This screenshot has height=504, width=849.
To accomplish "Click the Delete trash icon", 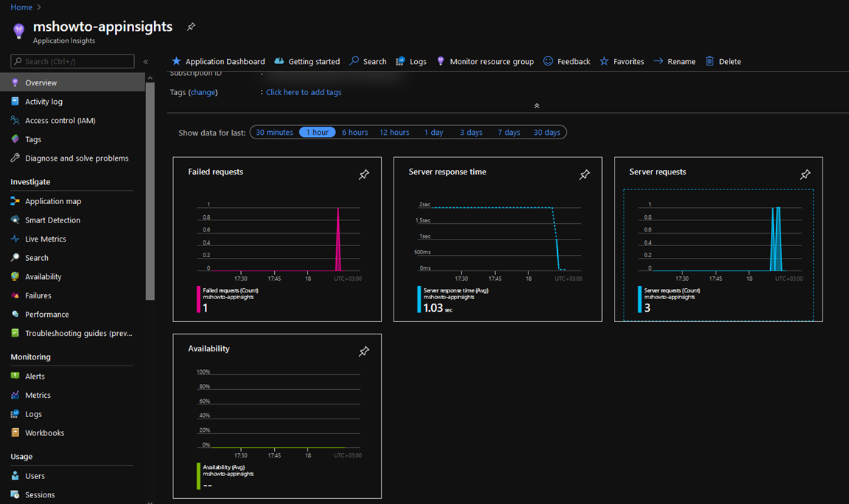I will click(x=710, y=61).
